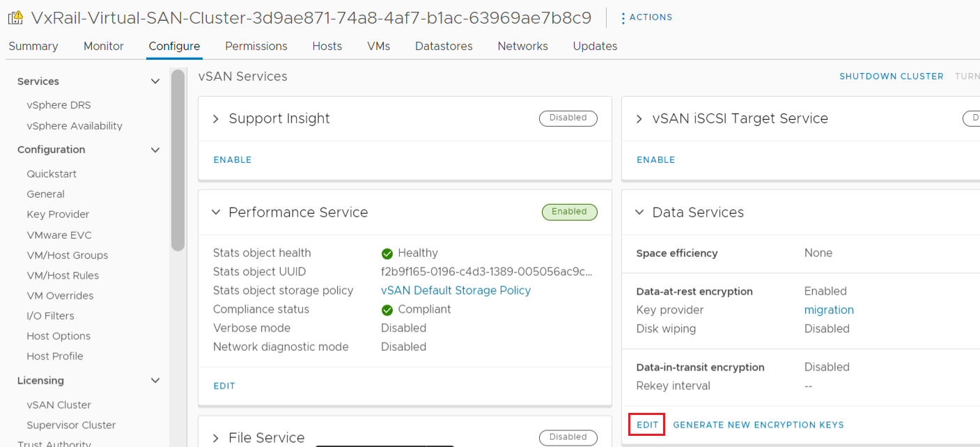The height and width of the screenshot is (447, 980).
Task: Switch to the Datastores tab
Action: point(443,46)
